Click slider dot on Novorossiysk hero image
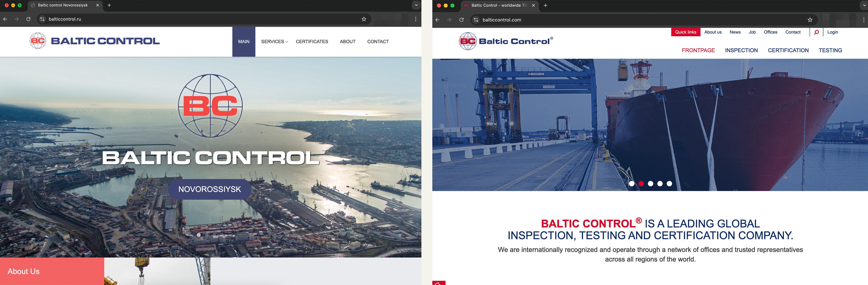The width and height of the screenshot is (868, 285). [199, 235]
